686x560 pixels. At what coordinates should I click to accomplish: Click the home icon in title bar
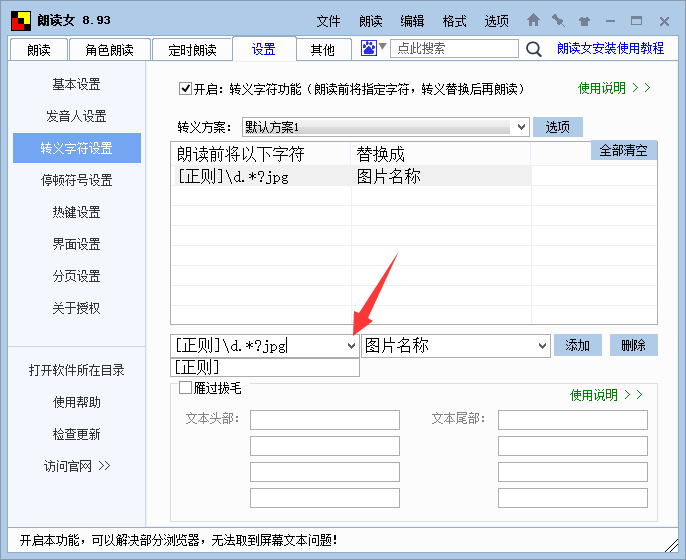point(533,20)
